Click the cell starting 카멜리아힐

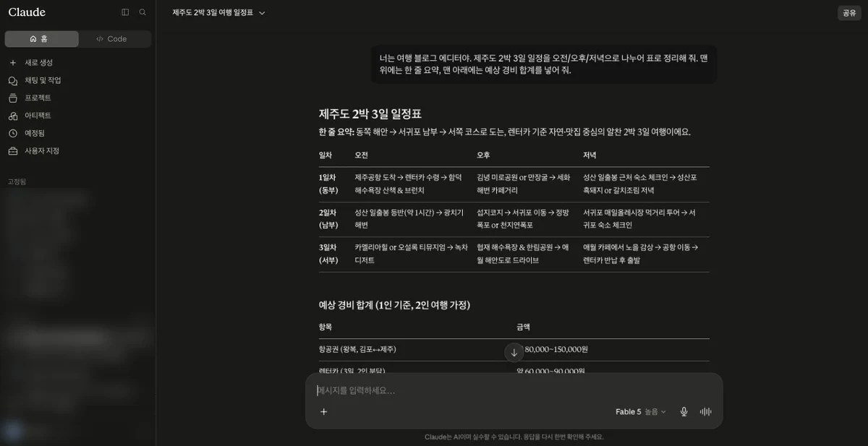coord(411,254)
